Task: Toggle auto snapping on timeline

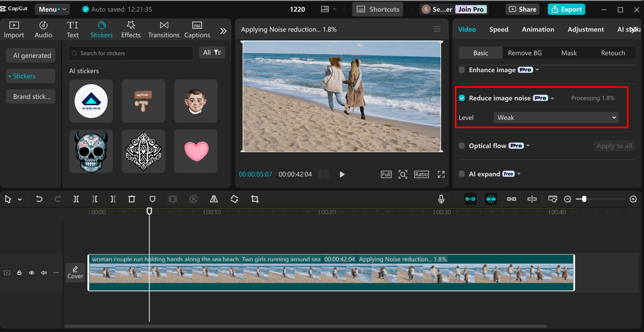Action: click(x=491, y=199)
